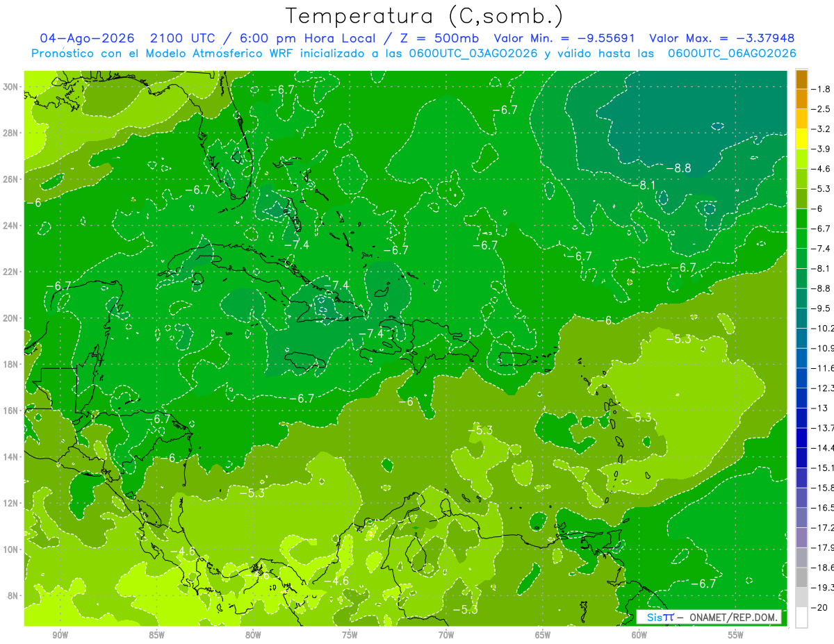Click the longitude axis label "65W"
This screenshot has width=834, height=644.
coord(543,635)
